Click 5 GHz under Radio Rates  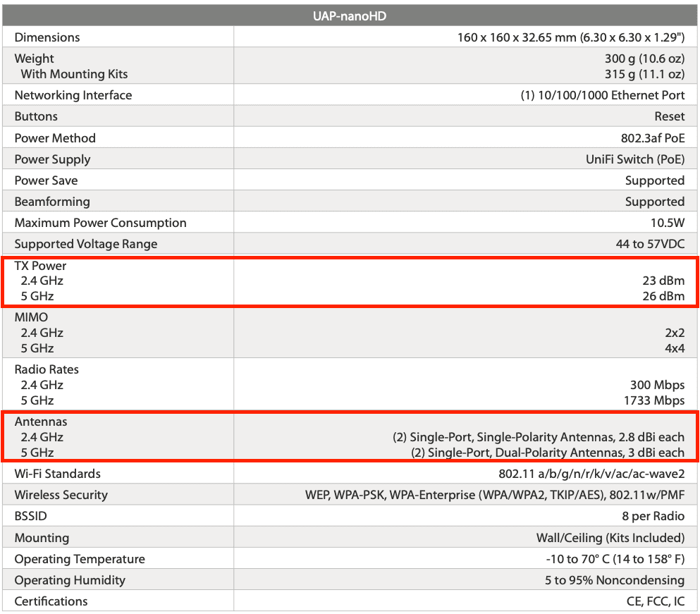tap(37, 400)
